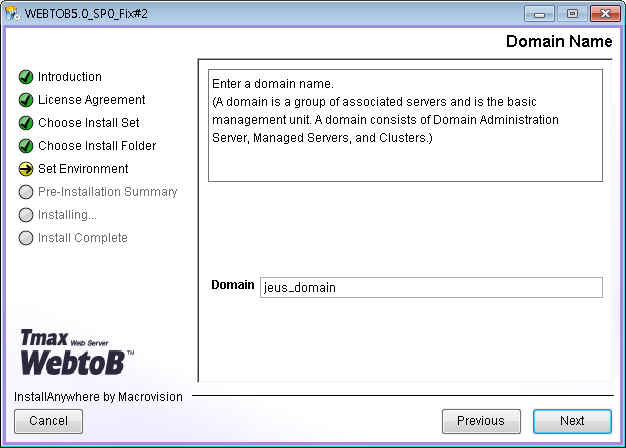Click the green check beside Introduction

(26, 77)
